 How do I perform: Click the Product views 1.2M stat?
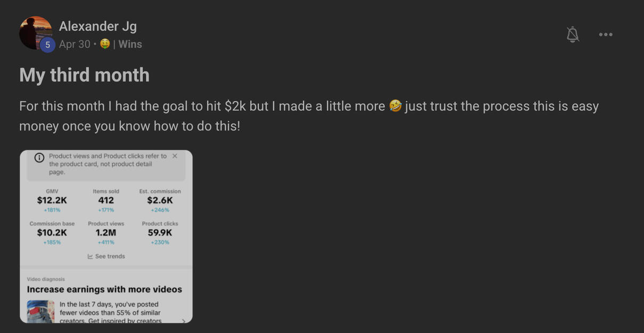coord(106,233)
